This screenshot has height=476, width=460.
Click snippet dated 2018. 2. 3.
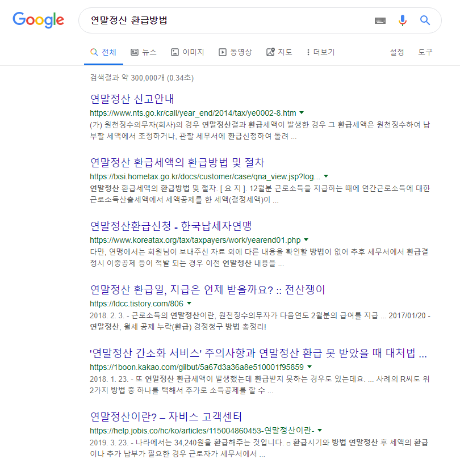[260, 321]
